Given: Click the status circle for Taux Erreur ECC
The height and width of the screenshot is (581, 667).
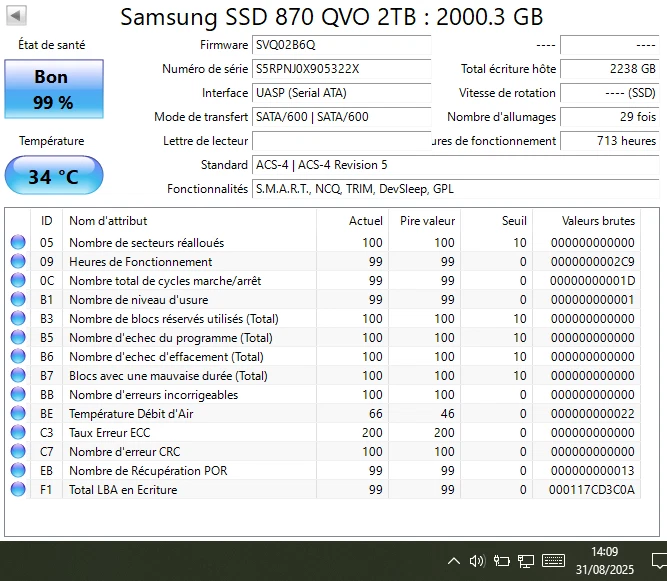Looking at the screenshot, I should 18,432.
